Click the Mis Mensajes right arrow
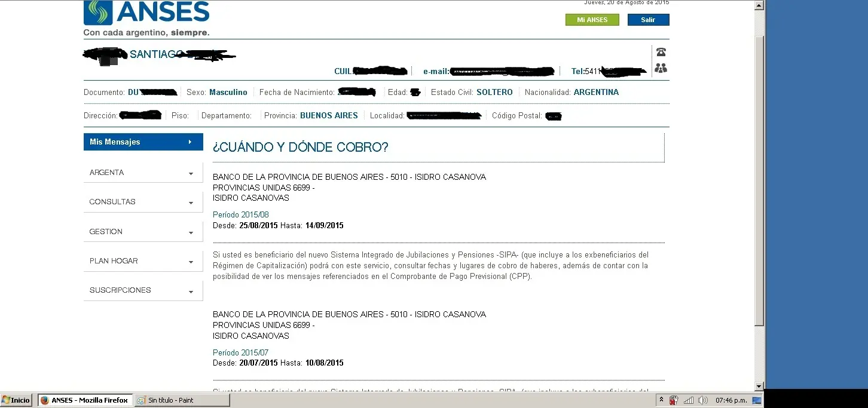868x408 pixels. 190,142
